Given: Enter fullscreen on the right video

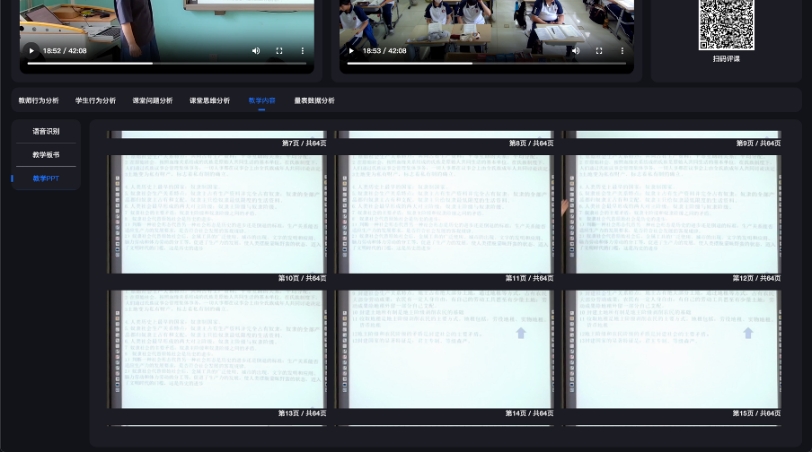Looking at the screenshot, I should [599, 51].
